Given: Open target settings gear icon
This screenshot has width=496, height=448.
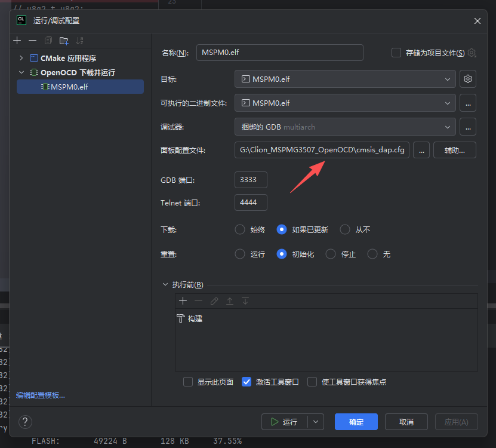Looking at the screenshot, I should (468, 79).
